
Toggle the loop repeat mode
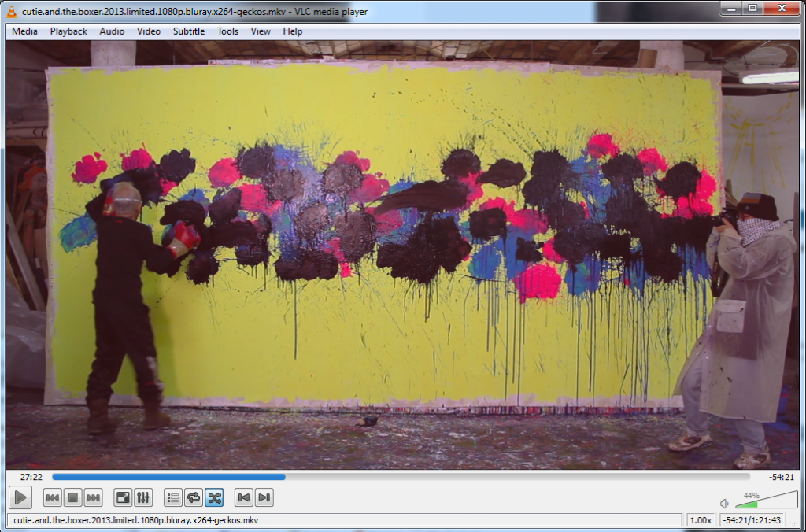[x=194, y=497]
